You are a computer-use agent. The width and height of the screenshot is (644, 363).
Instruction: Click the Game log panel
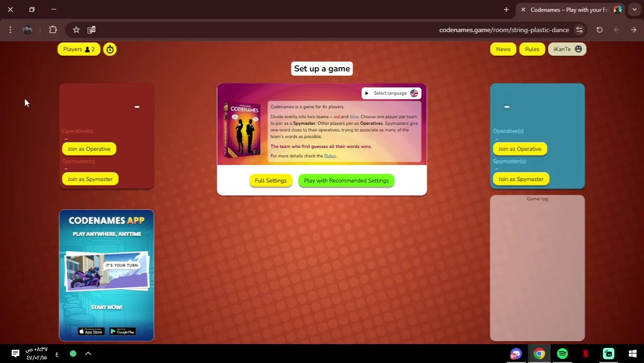point(537,268)
